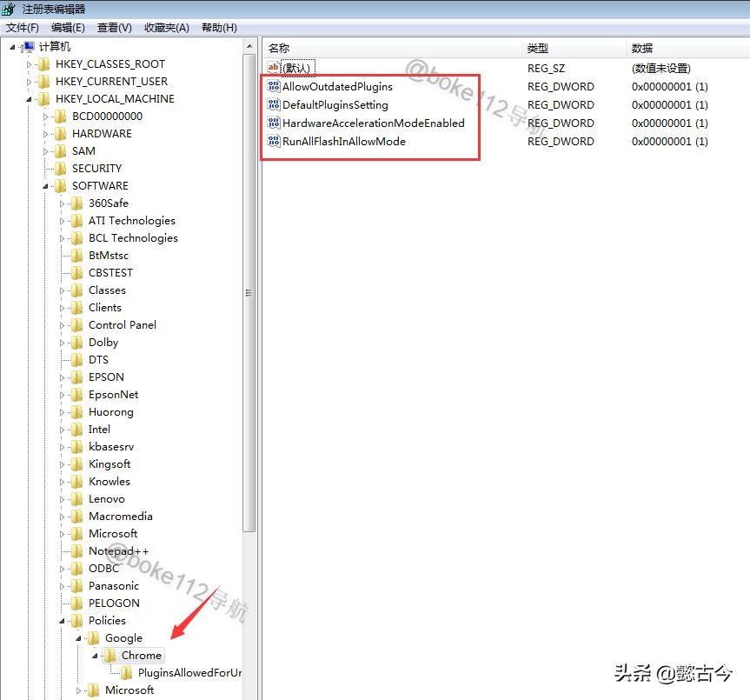The height and width of the screenshot is (700, 750).
Task: Click the HKEY_CURRENT_USER folder icon
Action: click(x=44, y=82)
